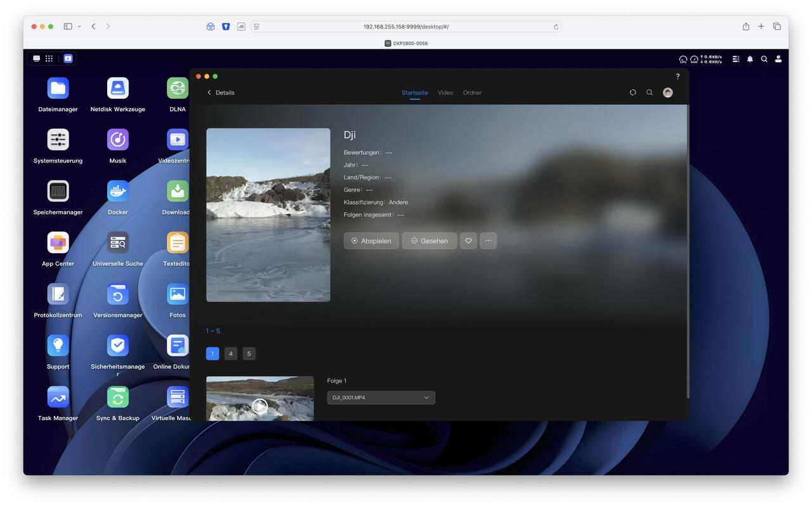
Task: Open the Bitwarden extension icon
Action: coord(226,27)
